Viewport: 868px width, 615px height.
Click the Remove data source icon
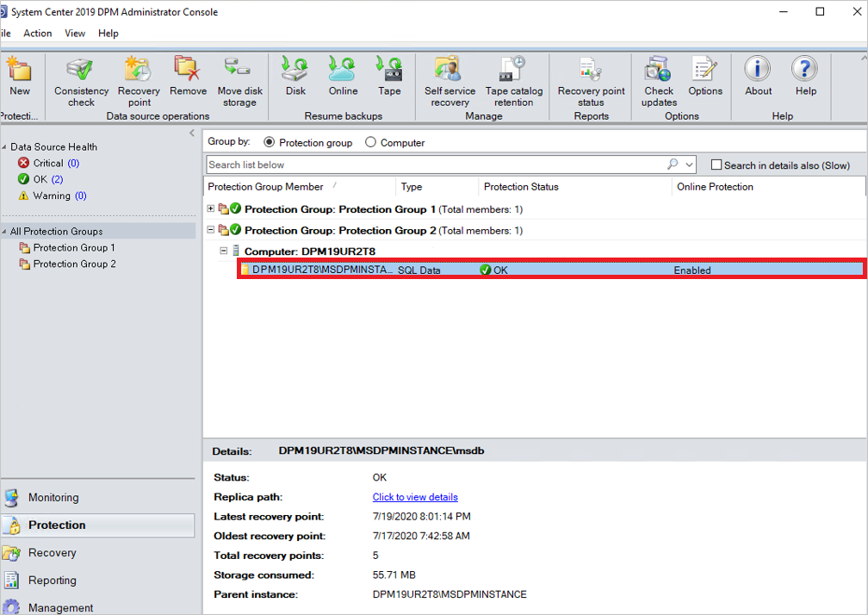tap(188, 78)
